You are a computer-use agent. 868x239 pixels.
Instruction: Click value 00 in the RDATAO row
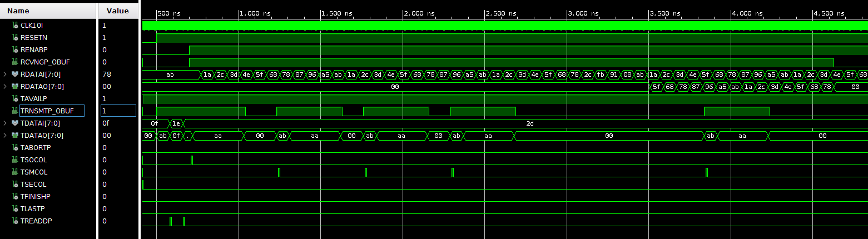click(106, 87)
